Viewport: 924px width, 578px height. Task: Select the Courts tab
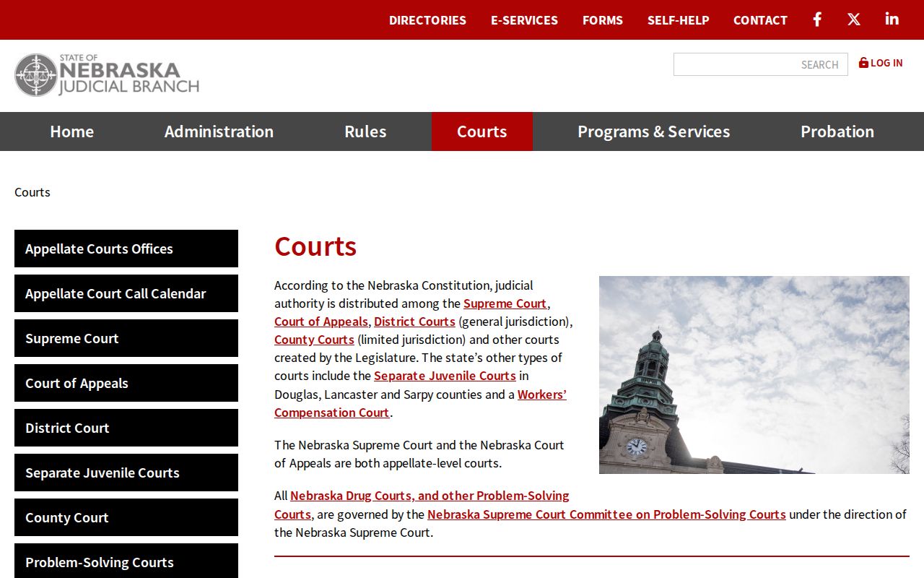(x=482, y=131)
